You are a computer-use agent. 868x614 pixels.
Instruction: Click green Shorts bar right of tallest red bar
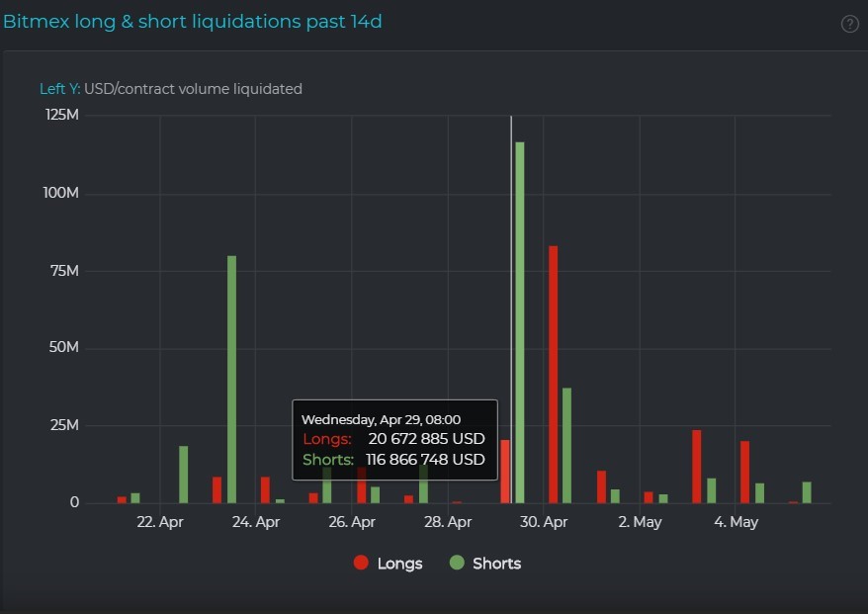click(x=566, y=445)
